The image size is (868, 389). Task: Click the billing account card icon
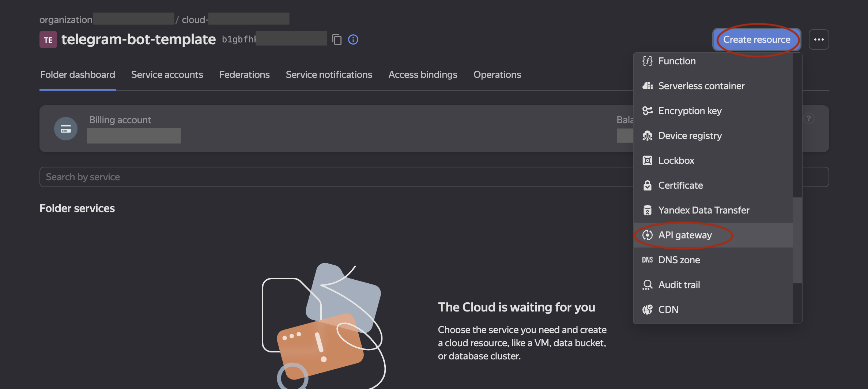[66, 129]
